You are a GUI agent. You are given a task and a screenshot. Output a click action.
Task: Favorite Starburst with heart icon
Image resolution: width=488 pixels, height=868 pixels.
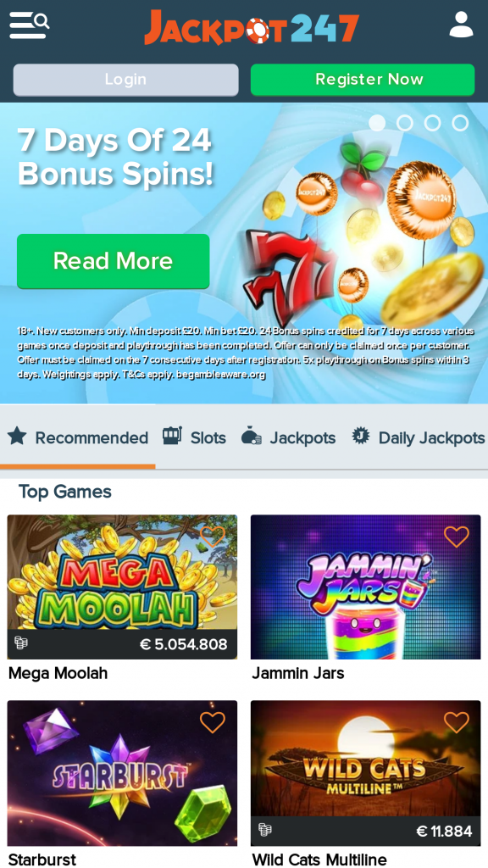click(x=213, y=722)
